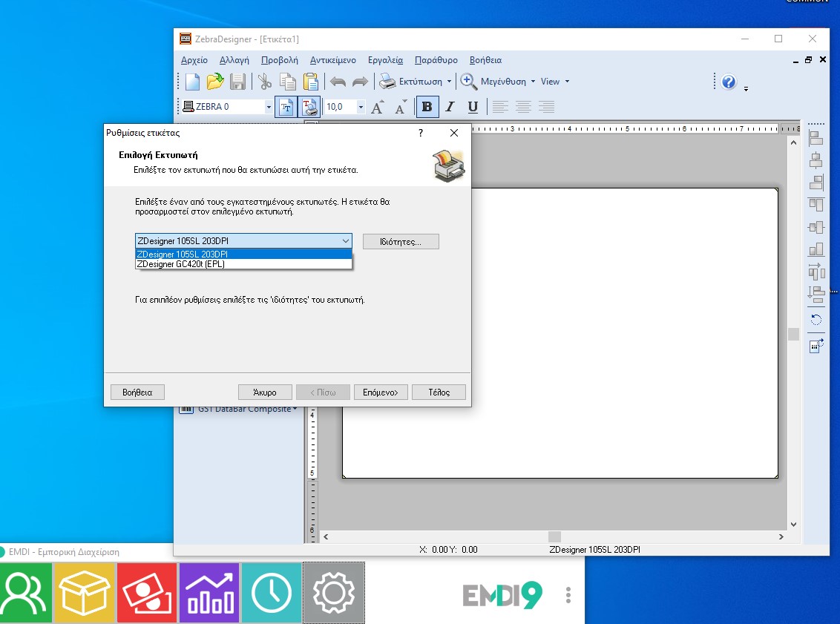The width and height of the screenshot is (840, 624).
Task: Open EMDI gear settings tile
Action: (334, 593)
